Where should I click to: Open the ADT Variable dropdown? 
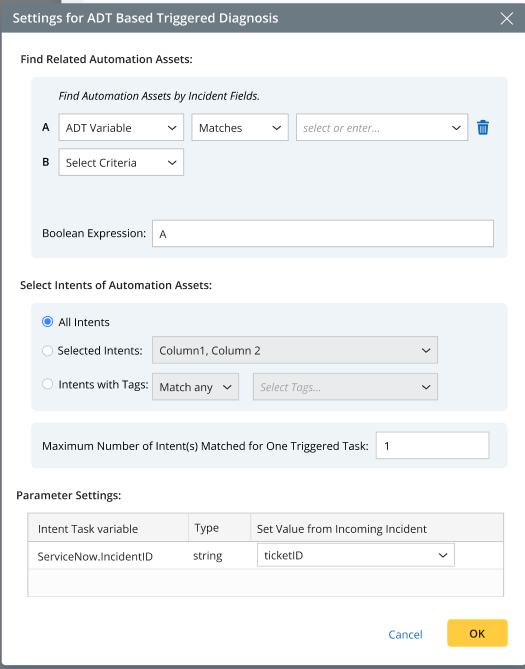[121, 127]
